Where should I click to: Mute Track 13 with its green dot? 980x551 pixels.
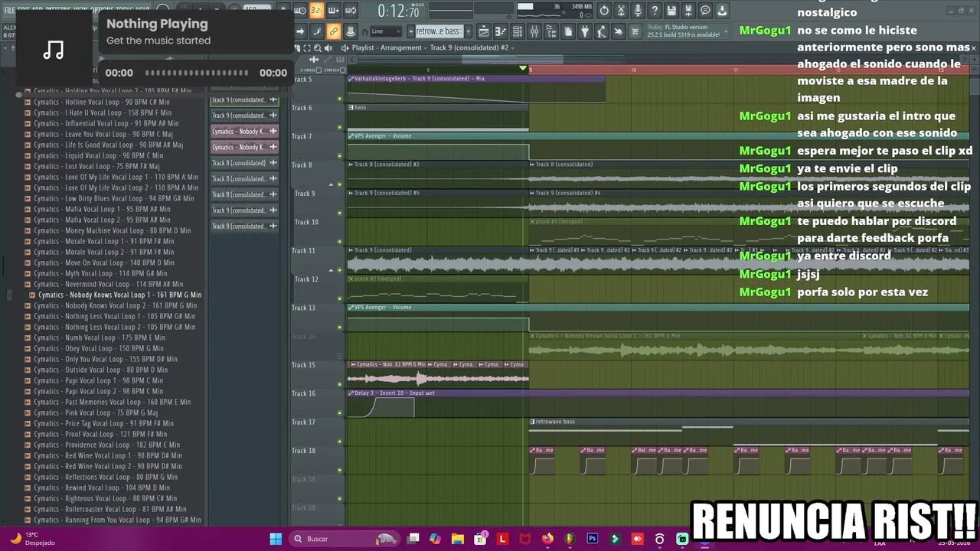click(x=340, y=327)
